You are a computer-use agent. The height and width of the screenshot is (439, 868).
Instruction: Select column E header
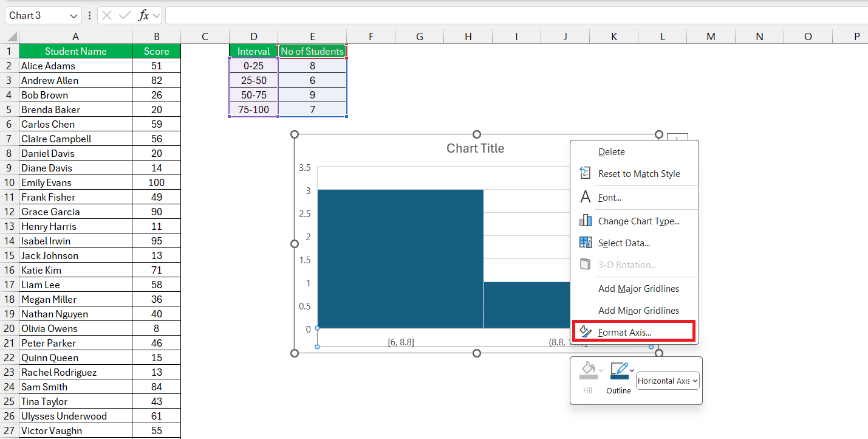pos(312,36)
